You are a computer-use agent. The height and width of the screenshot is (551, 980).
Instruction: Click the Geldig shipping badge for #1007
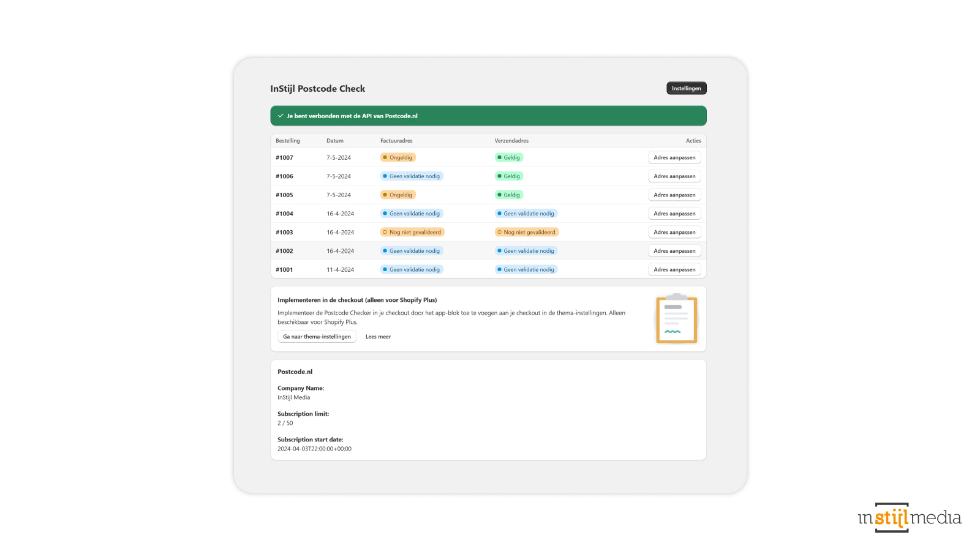tap(509, 157)
